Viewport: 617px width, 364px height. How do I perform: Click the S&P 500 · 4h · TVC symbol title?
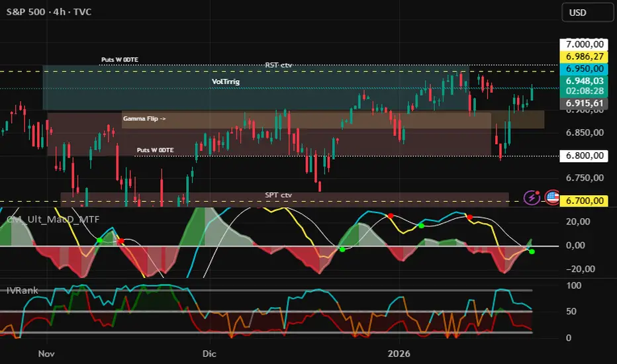(50, 11)
